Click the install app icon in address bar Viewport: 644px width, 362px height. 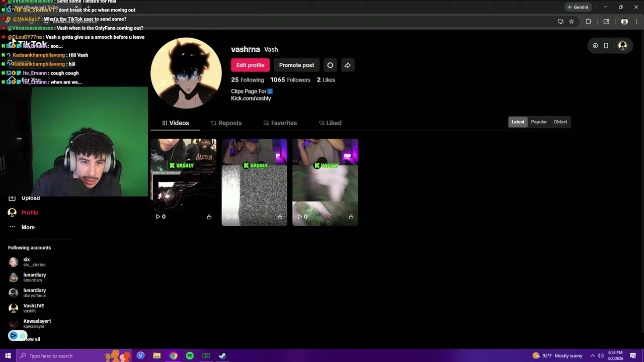[560, 22]
